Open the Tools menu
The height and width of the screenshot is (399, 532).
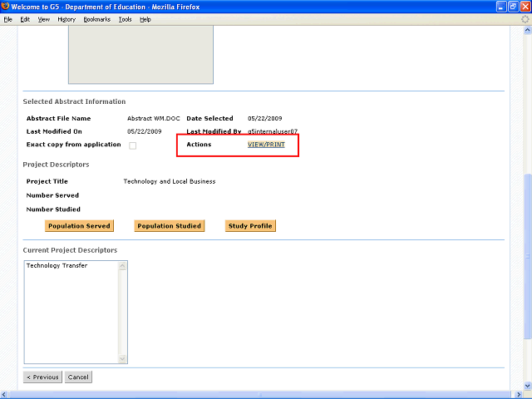click(126, 20)
